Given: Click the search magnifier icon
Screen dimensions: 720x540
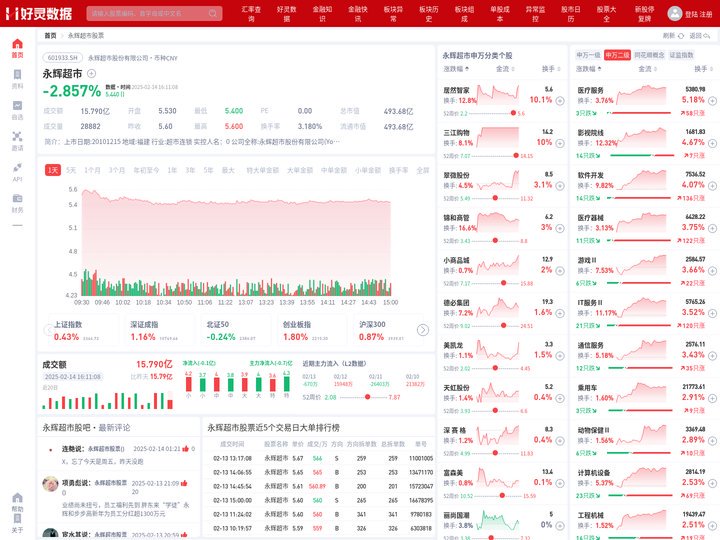Looking at the screenshot, I should [x=213, y=13].
